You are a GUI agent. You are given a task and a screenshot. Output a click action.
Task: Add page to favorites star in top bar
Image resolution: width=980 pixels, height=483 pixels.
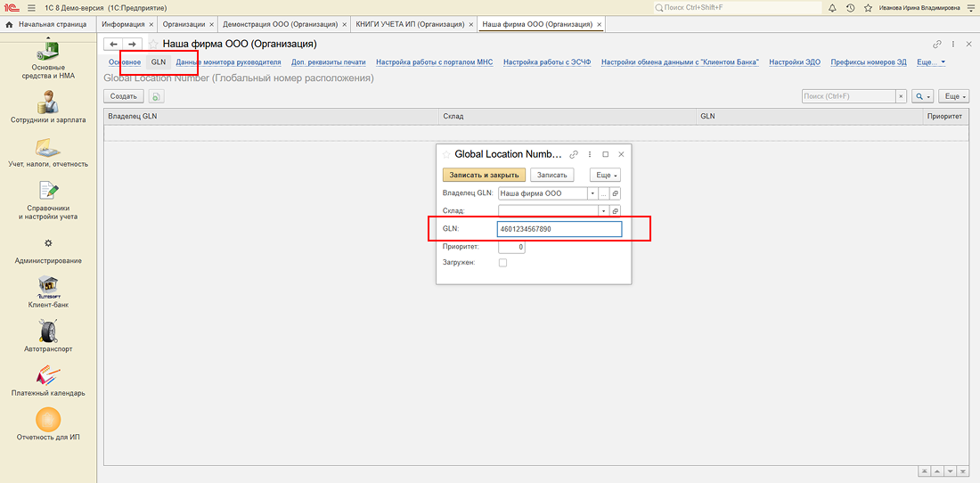pos(867,7)
